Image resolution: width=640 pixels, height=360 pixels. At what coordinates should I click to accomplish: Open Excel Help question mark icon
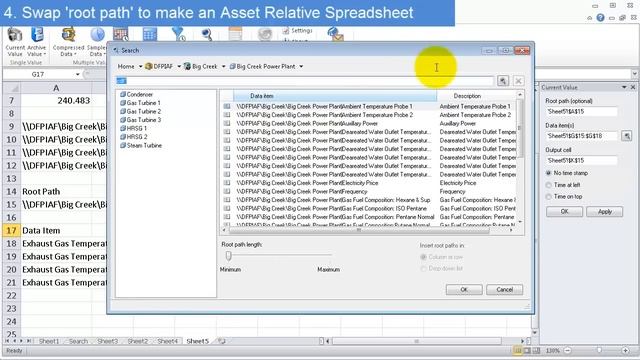tap(600, 18)
